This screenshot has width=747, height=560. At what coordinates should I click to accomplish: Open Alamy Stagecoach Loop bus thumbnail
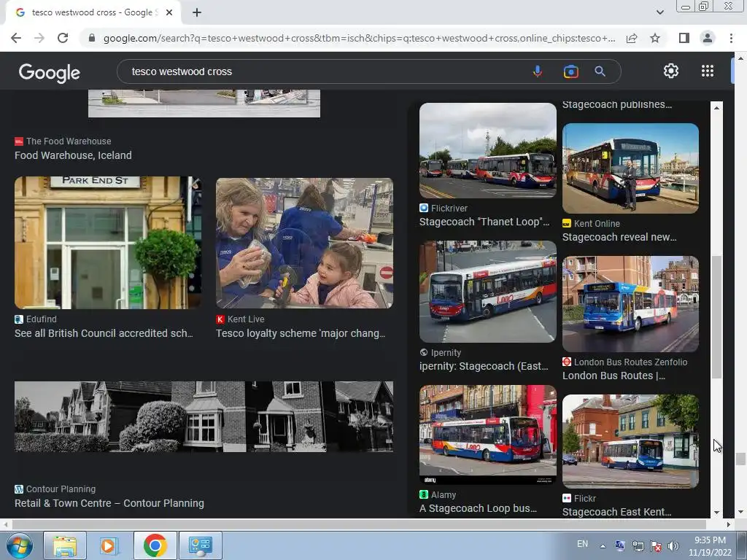[x=488, y=435]
